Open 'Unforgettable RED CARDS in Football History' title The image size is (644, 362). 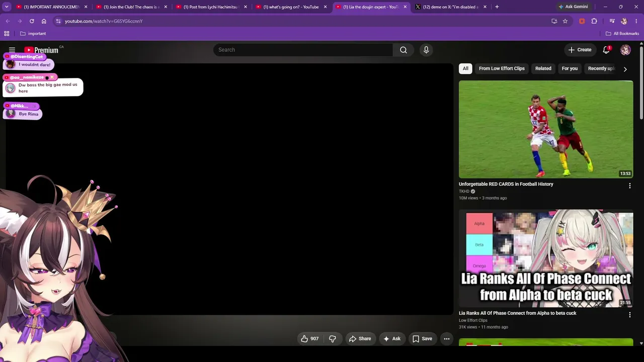(506, 184)
